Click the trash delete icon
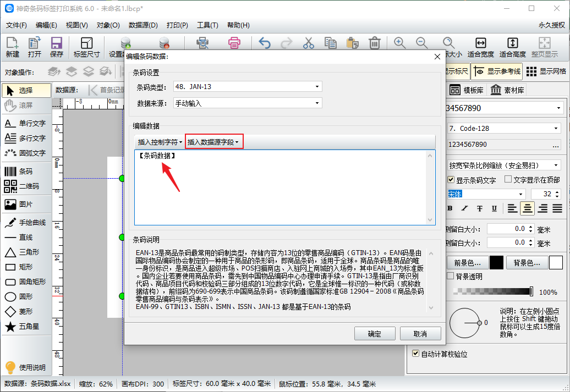570x392 pixels. (x=374, y=43)
